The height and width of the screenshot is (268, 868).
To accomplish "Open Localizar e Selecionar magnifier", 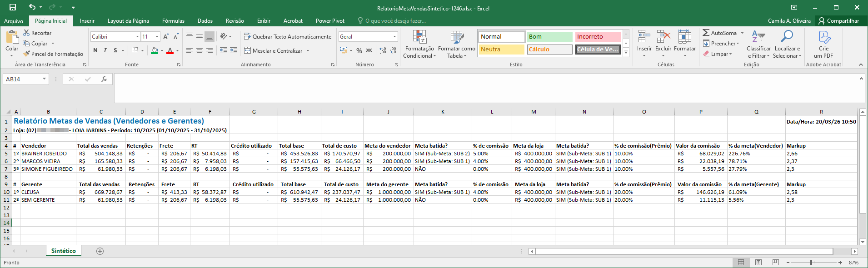I will coord(787,36).
